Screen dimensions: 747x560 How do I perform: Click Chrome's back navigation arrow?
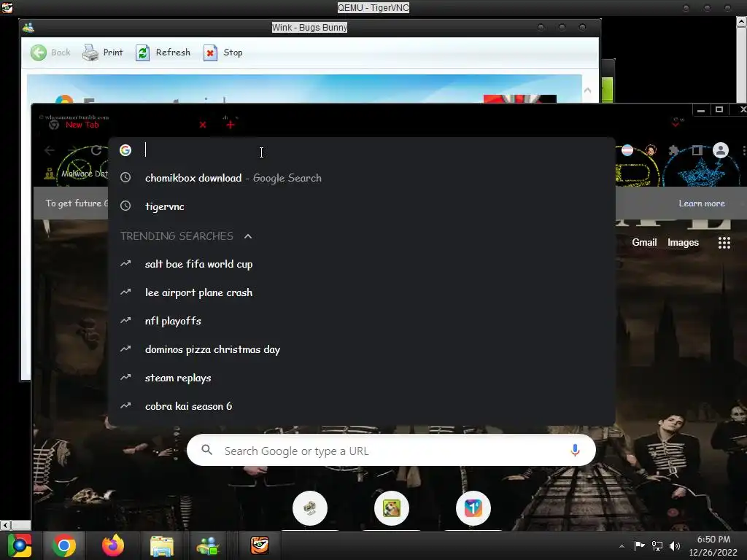[x=49, y=150]
